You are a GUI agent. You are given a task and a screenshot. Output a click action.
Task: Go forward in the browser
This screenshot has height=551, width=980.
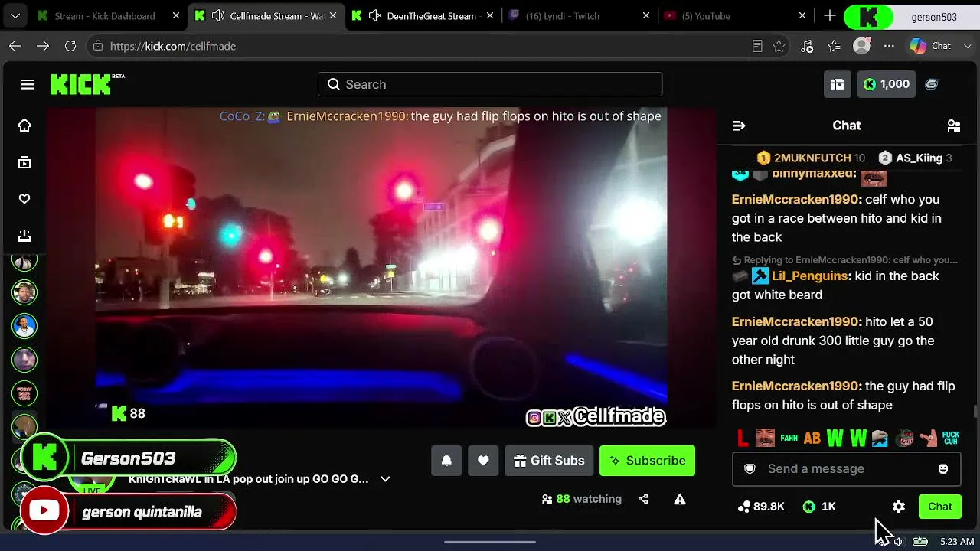click(43, 46)
